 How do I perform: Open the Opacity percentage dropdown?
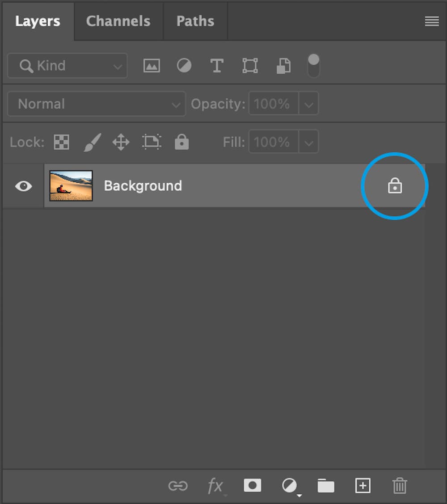pyautogui.click(x=308, y=104)
